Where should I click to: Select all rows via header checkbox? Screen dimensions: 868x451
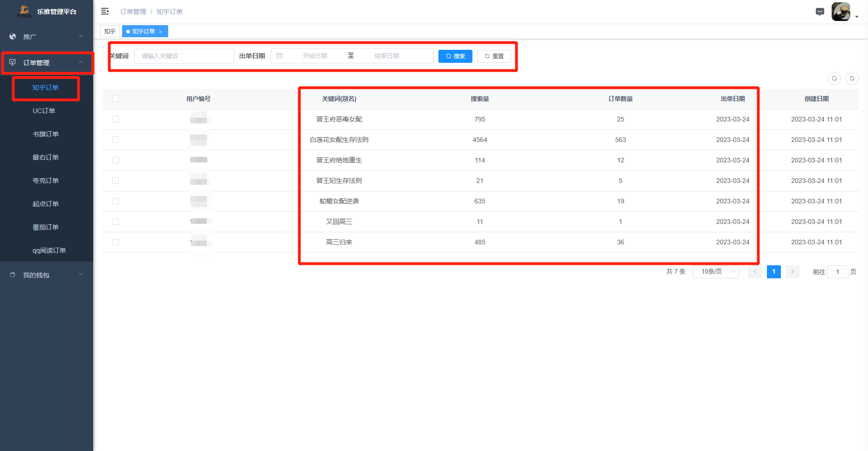(x=116, y=99)
